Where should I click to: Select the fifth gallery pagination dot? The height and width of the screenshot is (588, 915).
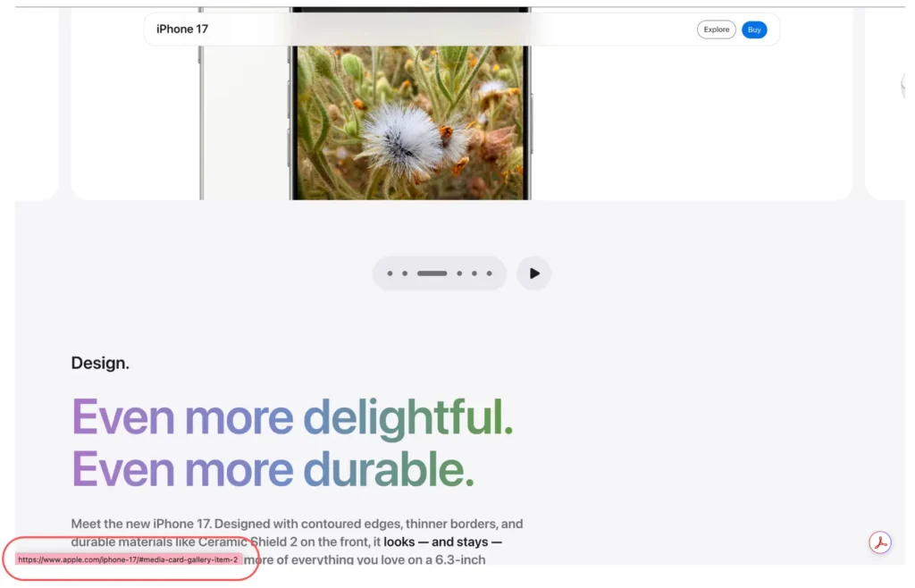coord(474,273)
